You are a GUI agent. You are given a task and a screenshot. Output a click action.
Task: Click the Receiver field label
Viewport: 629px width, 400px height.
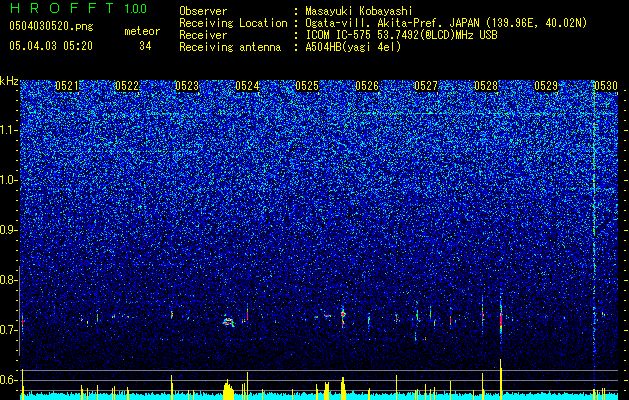click(x=203, y=35)
